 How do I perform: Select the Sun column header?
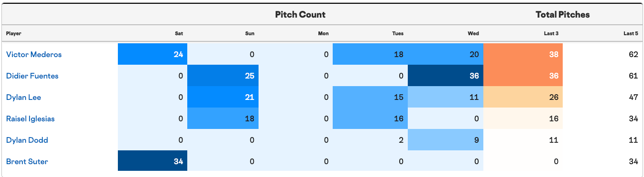[250, 33]
